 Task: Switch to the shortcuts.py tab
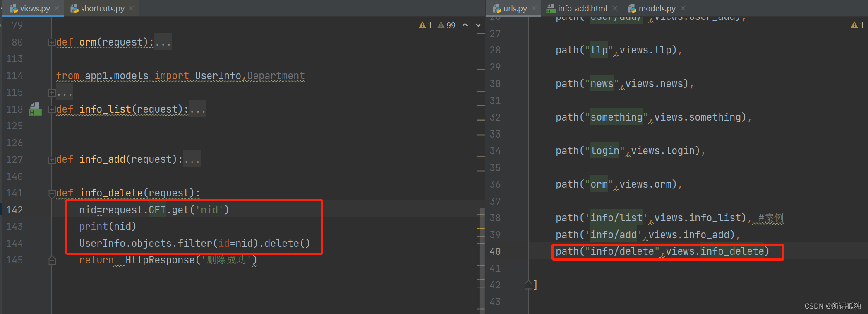tap(103, 8)
